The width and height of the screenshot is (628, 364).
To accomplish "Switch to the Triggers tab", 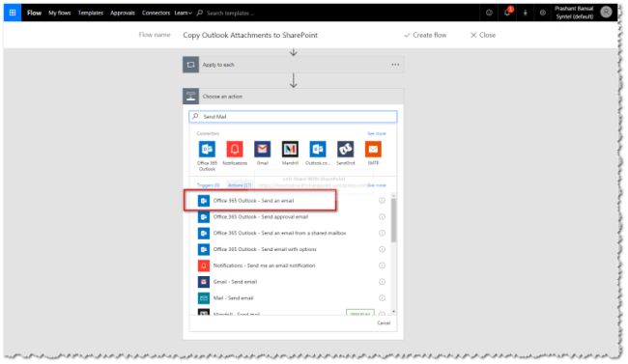I will 209,185.
